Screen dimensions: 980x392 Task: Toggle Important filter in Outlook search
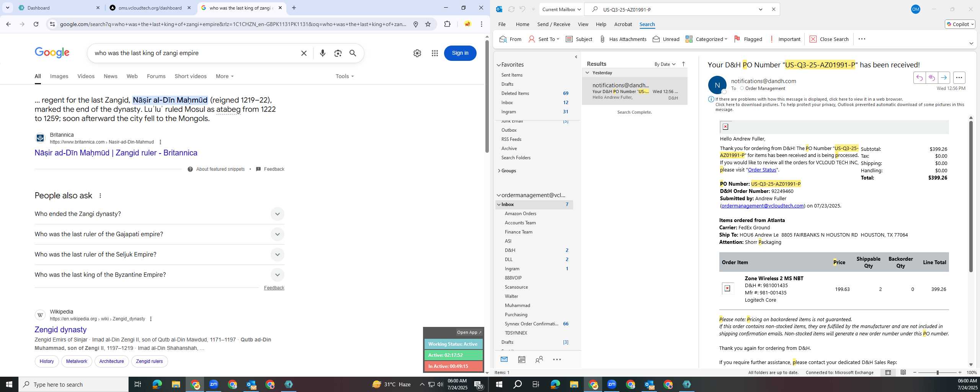785,39
